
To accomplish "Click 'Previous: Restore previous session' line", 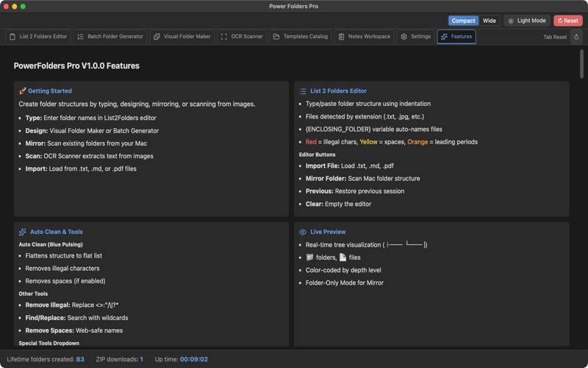I will point(355,191).
